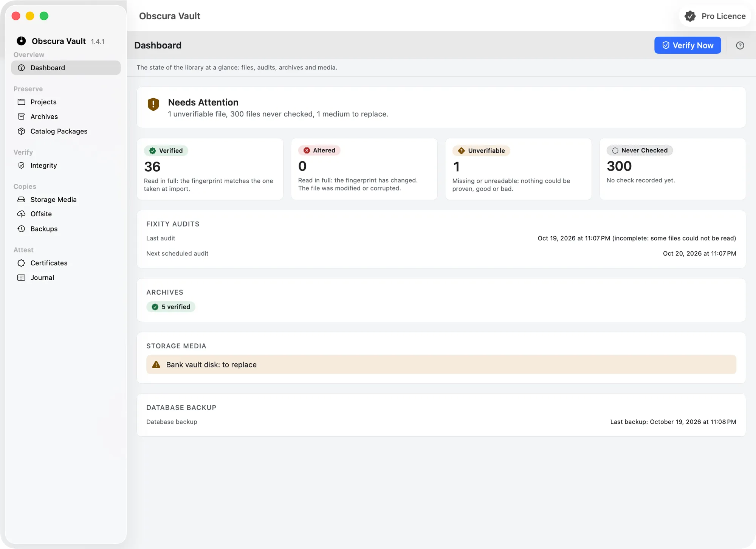Click the Integrity shield icon
This screenshot has height=549, width=756.
pyautogui.click(x=22, y=165)
